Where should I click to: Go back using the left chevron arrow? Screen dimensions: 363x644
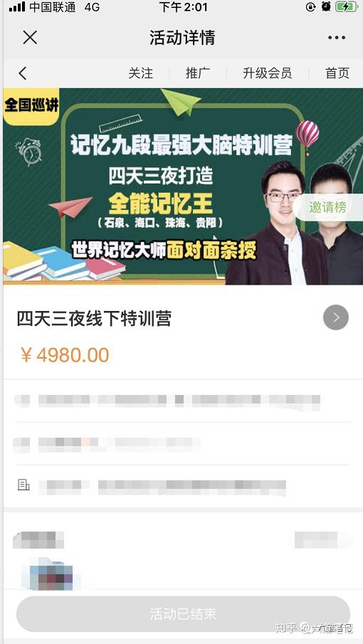pyautogui.click(x=22, y=73)
